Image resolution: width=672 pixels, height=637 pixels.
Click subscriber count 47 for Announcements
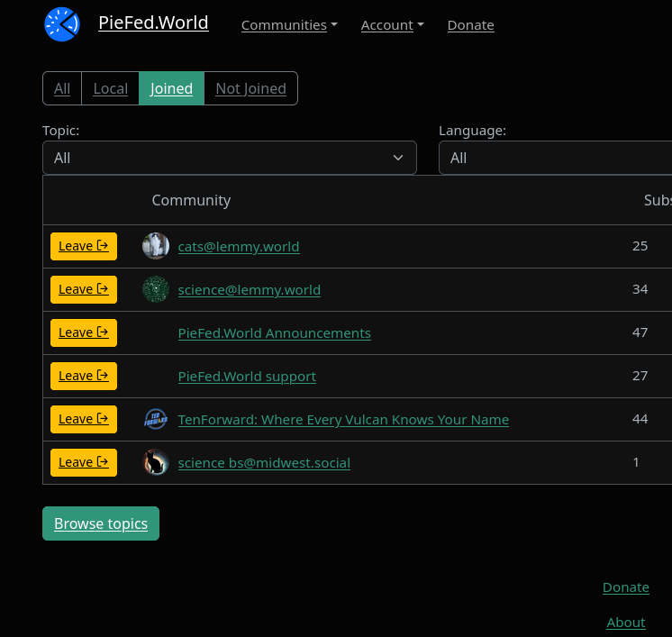640,332
